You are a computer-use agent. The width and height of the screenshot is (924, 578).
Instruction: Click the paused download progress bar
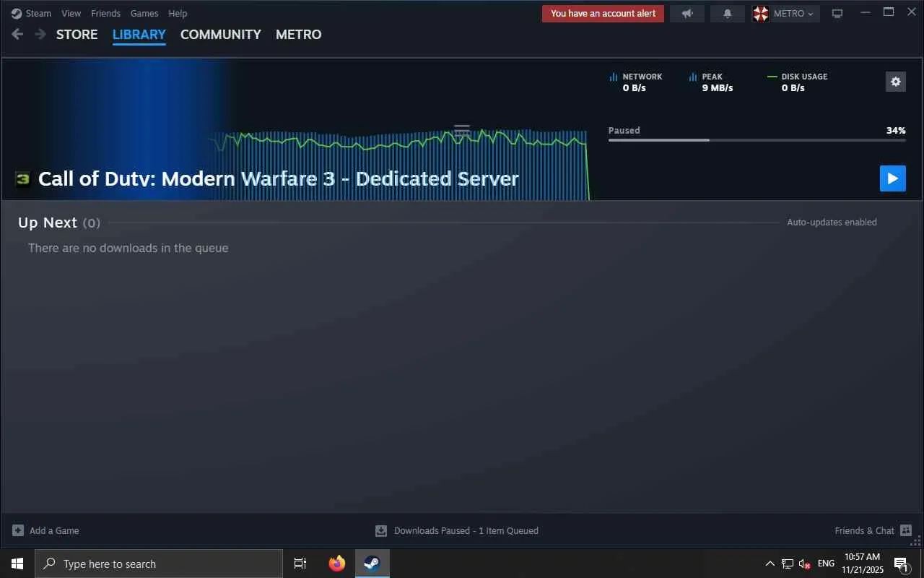coord(757,140)
